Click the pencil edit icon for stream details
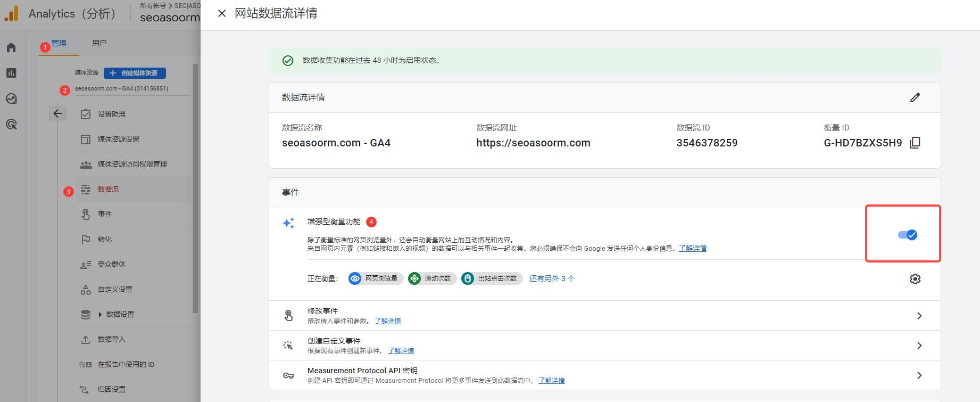 915,97
